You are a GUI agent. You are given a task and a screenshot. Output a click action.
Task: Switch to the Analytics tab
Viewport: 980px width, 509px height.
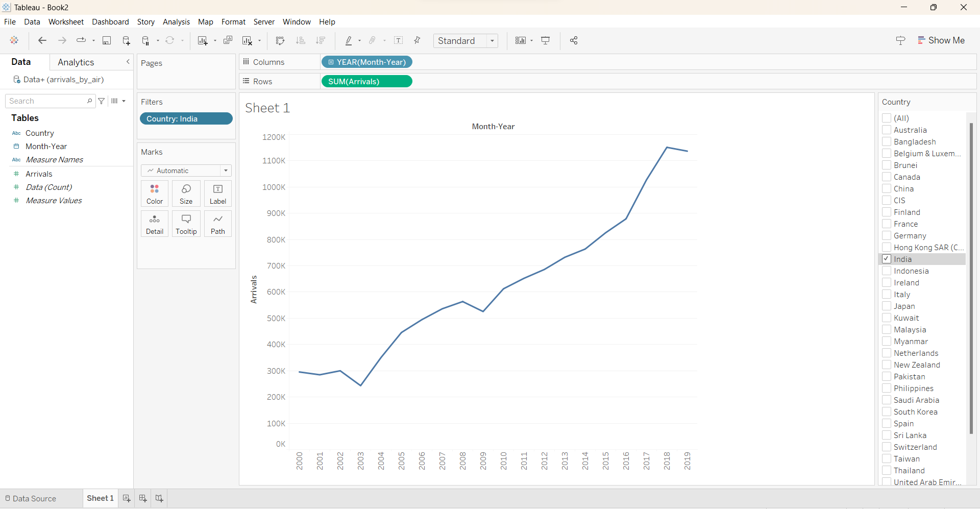76,62
